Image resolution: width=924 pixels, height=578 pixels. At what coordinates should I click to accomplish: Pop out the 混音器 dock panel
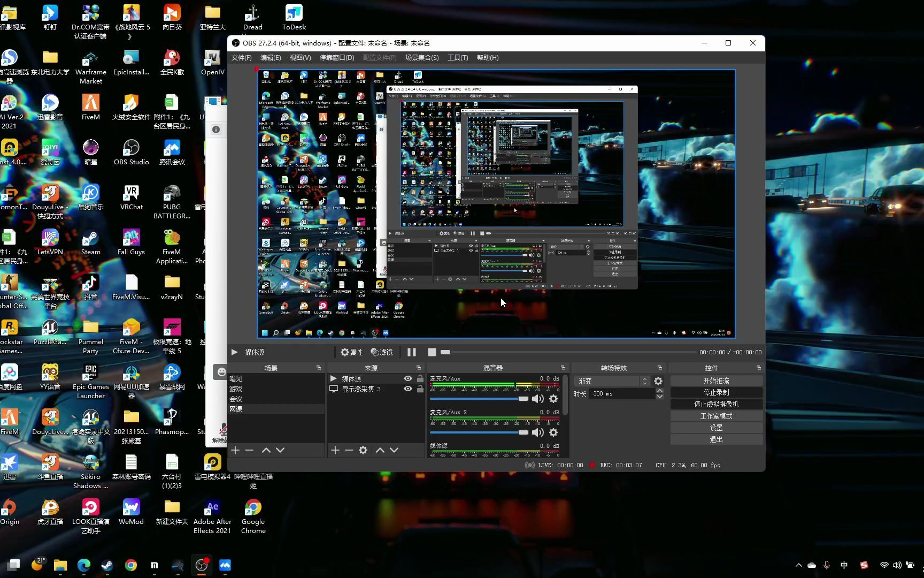click(563, 368)
